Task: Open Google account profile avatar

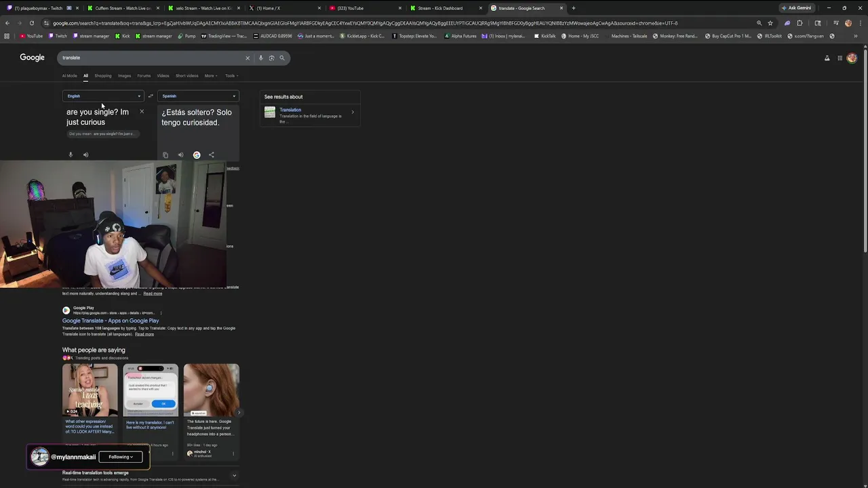Action: [852, 58]
